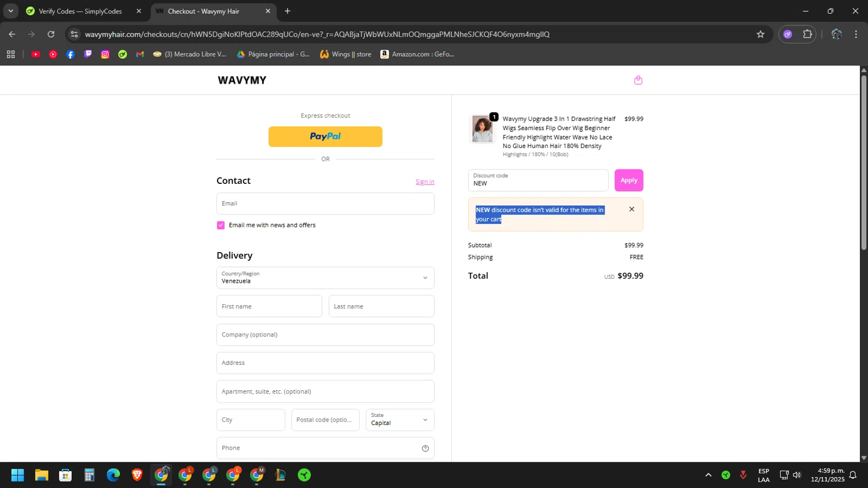Click the Address field
The height and width of the screenshot is (488, 868).
325,363
